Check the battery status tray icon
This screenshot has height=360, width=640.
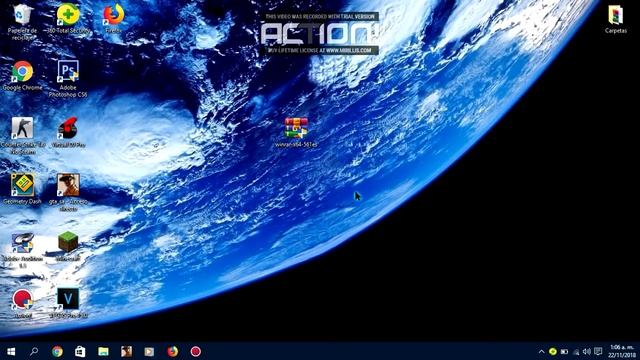(564, 351)
